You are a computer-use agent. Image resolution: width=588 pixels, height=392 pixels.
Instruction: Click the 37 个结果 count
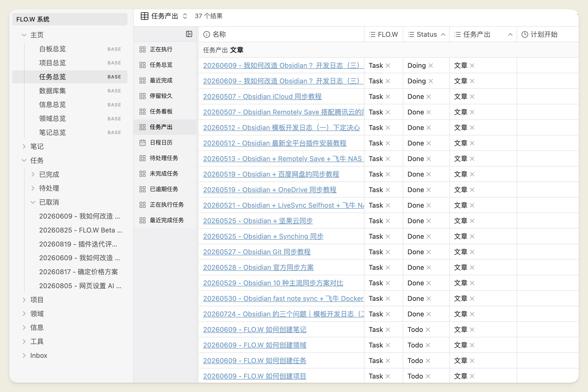pos(209,16)
